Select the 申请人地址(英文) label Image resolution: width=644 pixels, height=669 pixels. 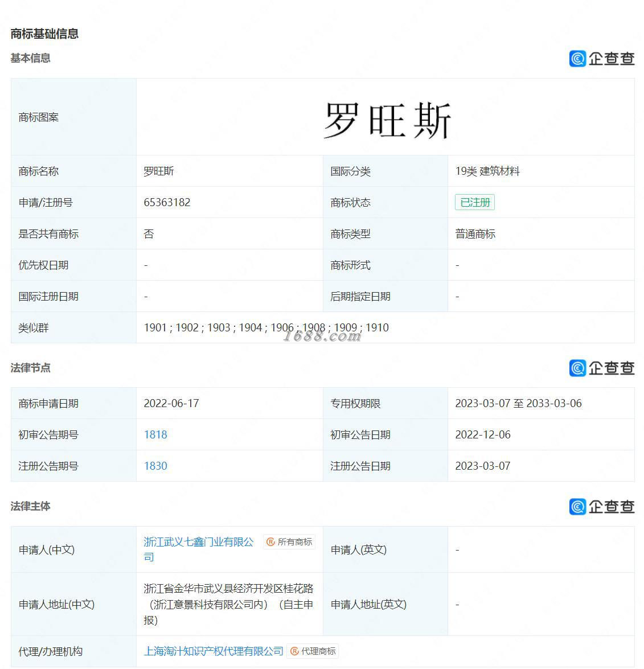(368, 604)
